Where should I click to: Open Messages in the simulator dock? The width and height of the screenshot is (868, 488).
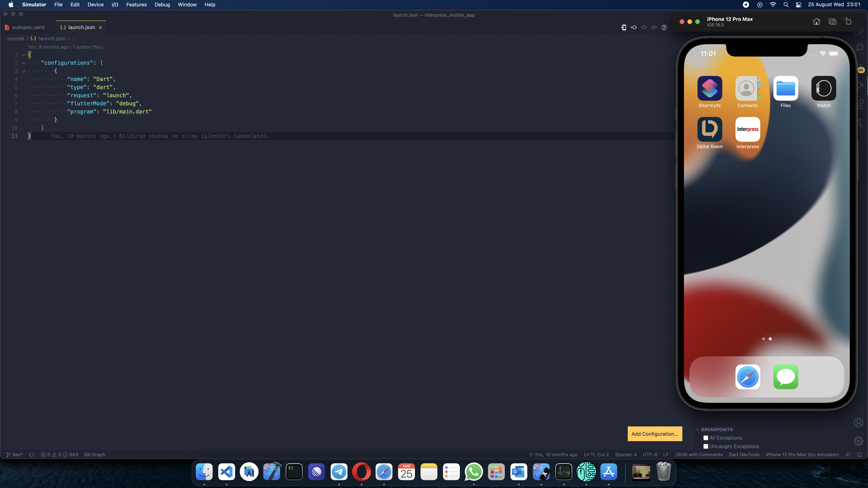coord(785,376)
